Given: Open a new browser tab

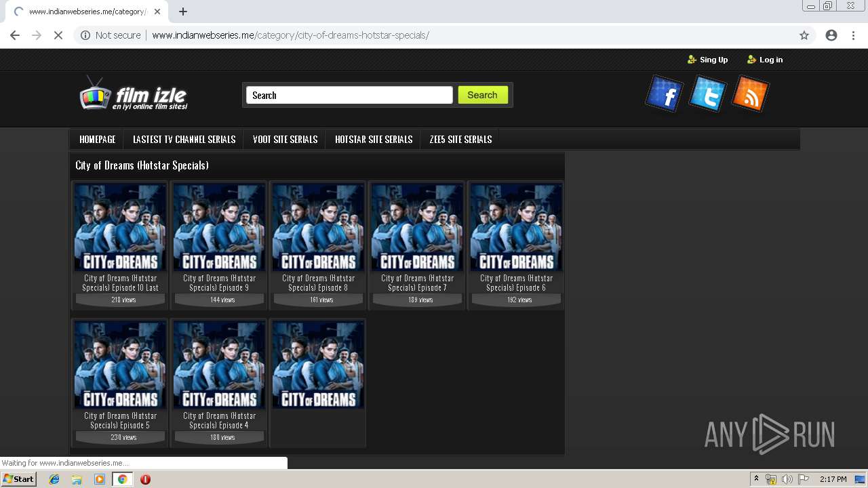Looking at the screenshot, I should tap(183, 12).
